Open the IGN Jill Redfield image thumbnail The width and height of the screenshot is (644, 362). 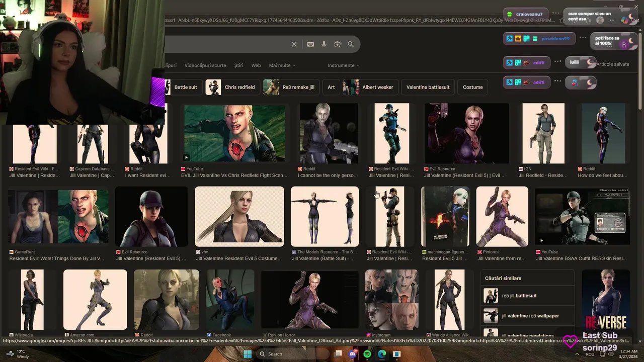pyautogui.click(x=543, y=133)
